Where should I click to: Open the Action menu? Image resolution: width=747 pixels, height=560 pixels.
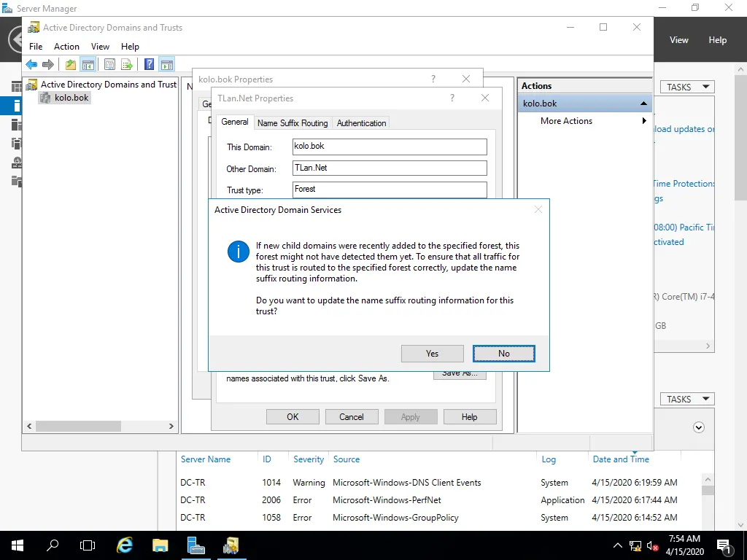[x=66, y=47]
